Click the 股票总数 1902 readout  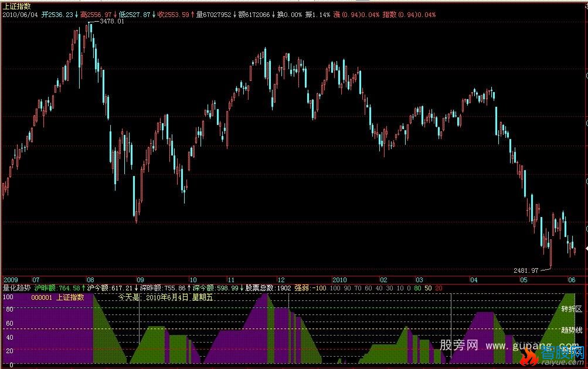tap(267, 288)
